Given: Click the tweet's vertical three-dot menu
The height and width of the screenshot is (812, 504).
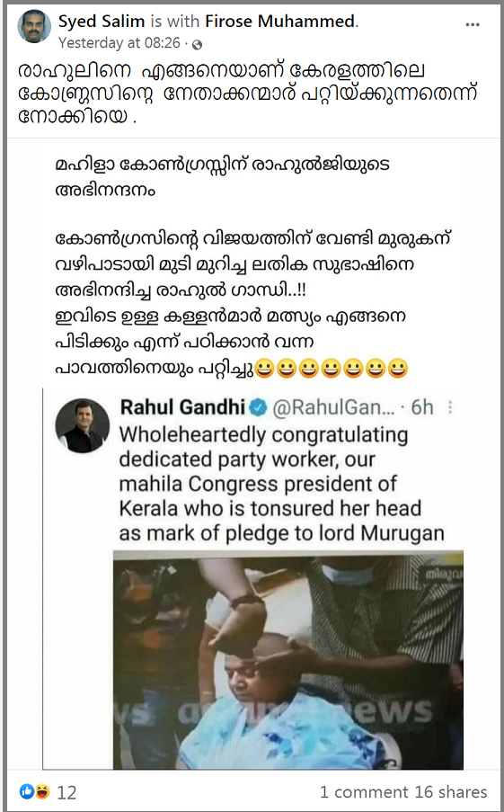Looking at the screenshot, I should 450,407.
